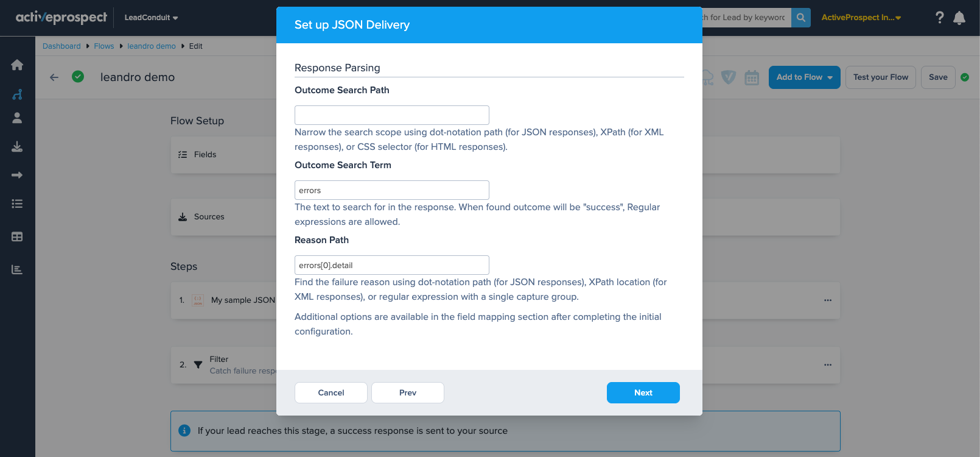Open the Flows icon in sidebar
Viewport: 980px width, 457px height.
[x=17, y=94]
